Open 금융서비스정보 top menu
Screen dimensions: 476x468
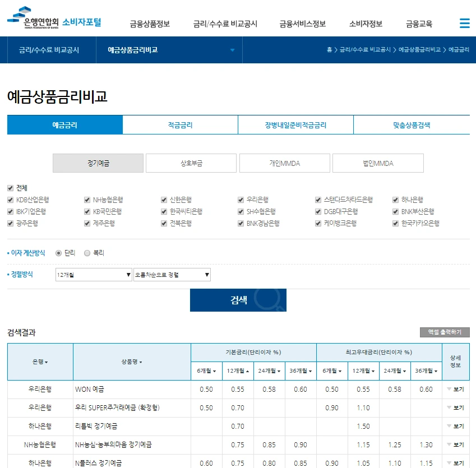click(302, 24)
